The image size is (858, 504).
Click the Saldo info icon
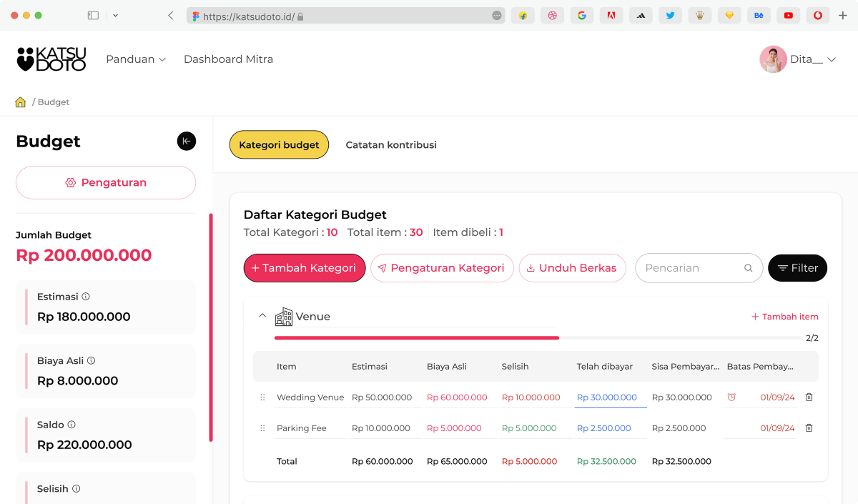click(71, 425)
